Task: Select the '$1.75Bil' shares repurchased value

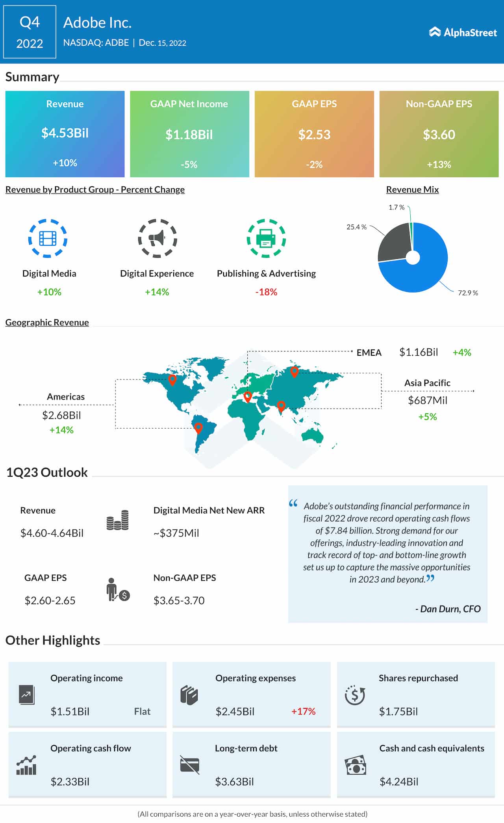Action: 398,712
